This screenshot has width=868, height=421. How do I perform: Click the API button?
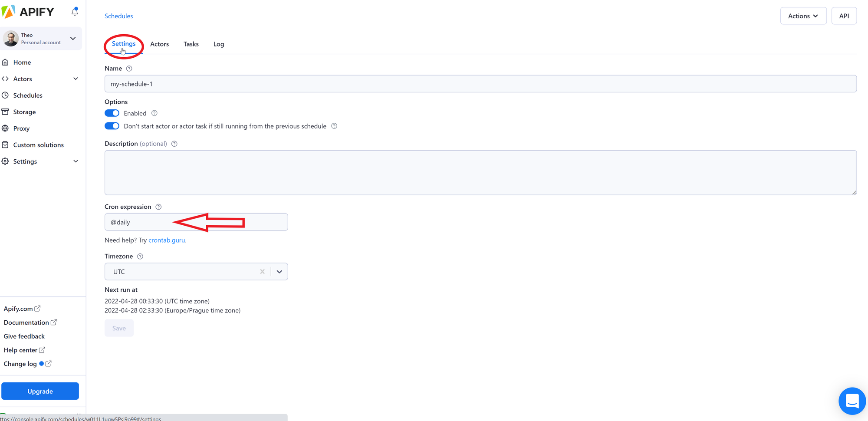click(x=844, y=16)
